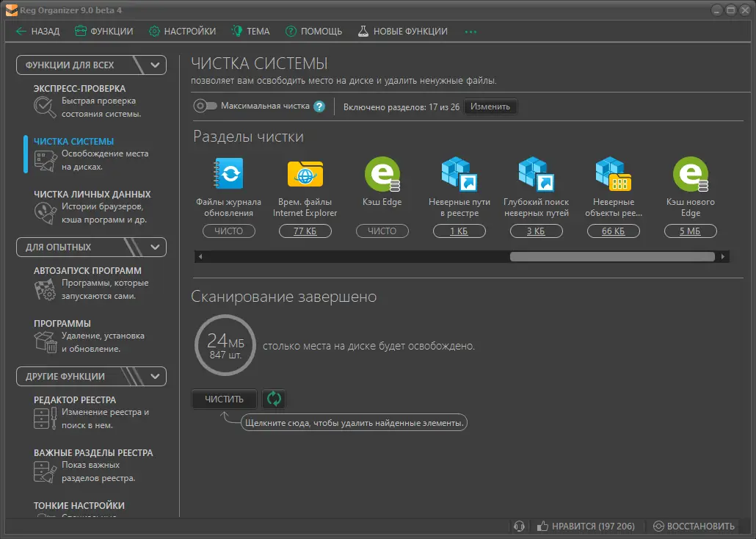Click the application logo in title bar
This screenshot has height=539, width=756.
(11, 10)
